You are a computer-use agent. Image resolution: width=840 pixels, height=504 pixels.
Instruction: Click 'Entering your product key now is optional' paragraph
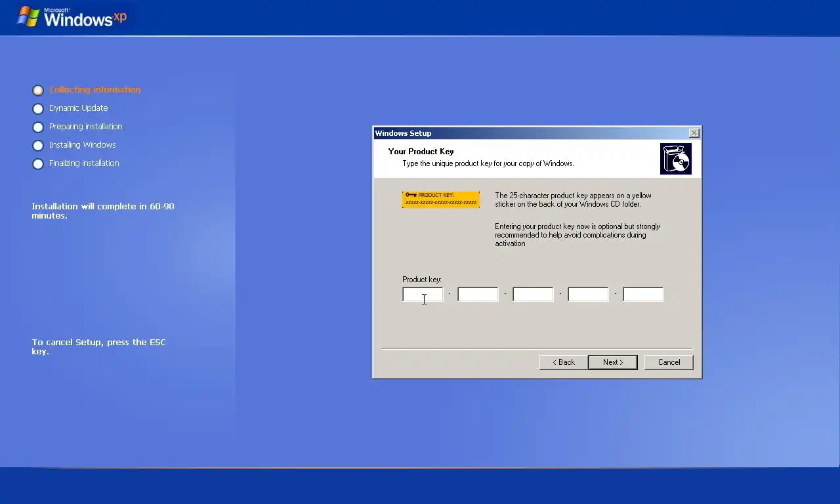pyautogui.click(x=577, y=235)
